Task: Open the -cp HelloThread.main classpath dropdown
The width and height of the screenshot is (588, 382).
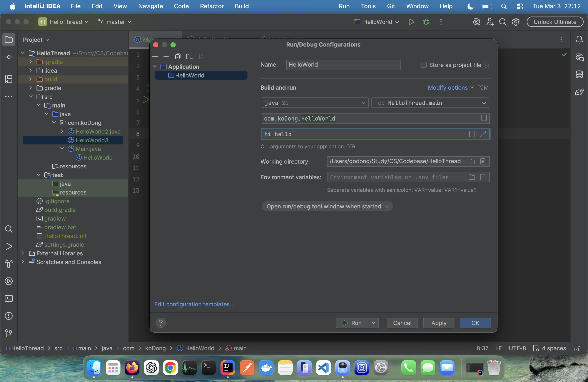Action: pos(430,103)
